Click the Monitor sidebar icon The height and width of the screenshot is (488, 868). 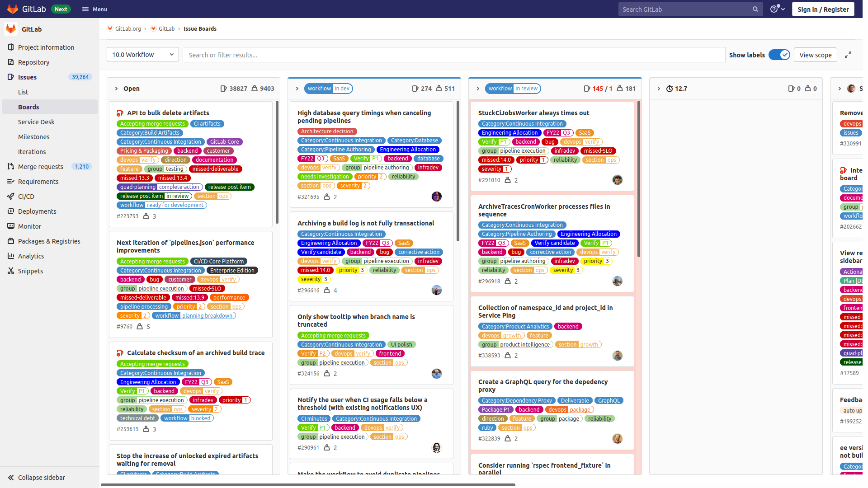(x=11, y=226)
